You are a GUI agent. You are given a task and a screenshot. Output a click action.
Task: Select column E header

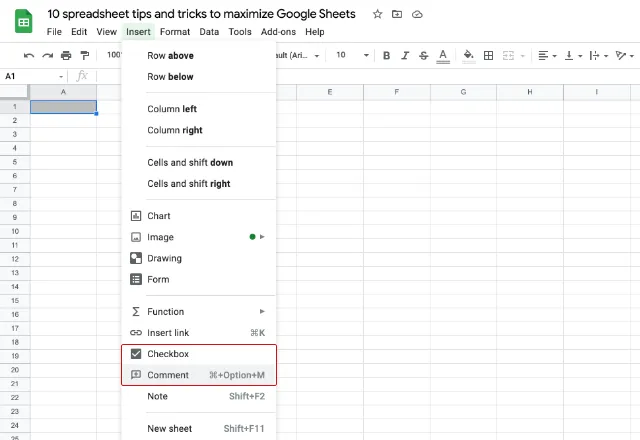coord(330,92)
